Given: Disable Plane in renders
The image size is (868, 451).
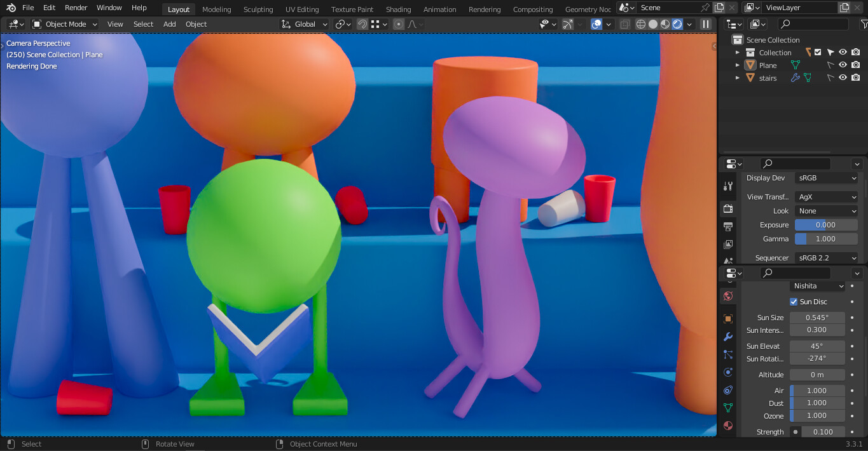Looking at the screenshot, I should pos(856,65).
